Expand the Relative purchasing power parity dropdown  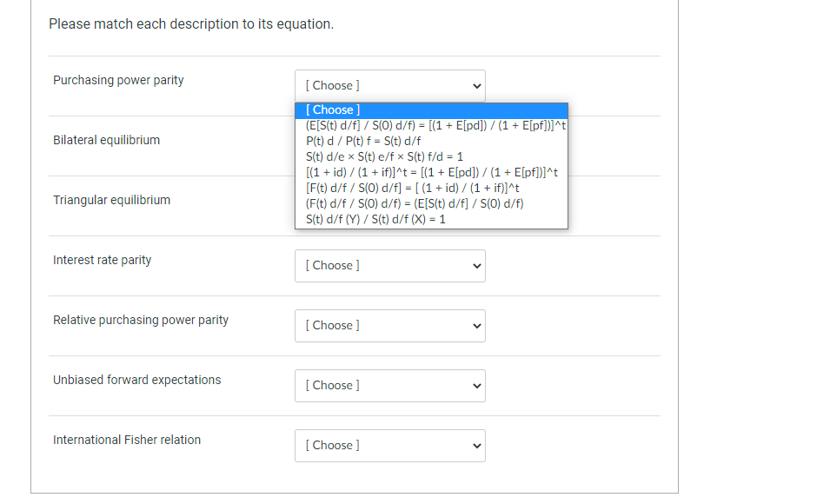[x=389, y=325]
